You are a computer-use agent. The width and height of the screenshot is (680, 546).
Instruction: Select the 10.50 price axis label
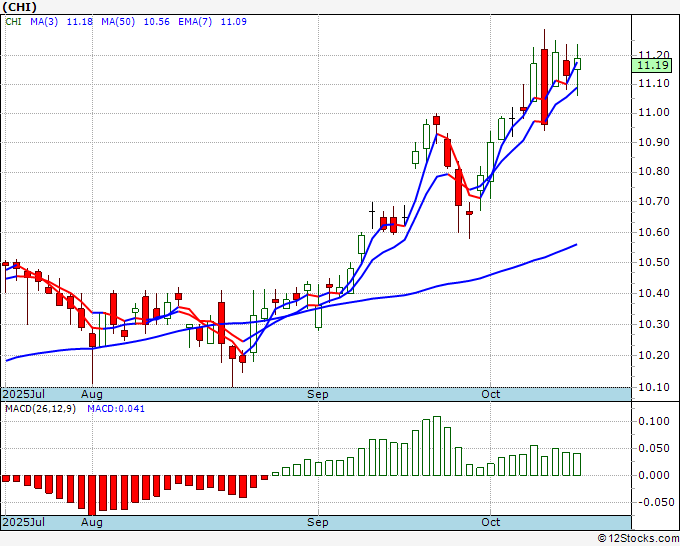[654, 262]
